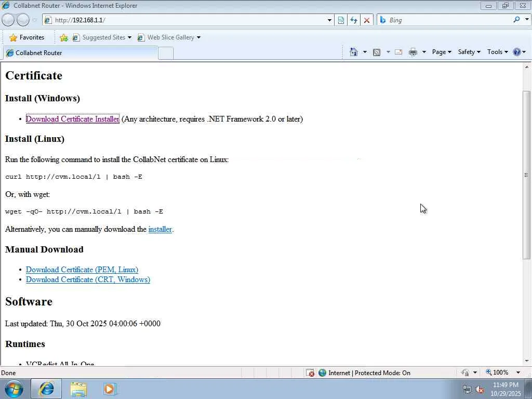
Task: Stop loading with the red X icon
Action: tap(366, 20)
